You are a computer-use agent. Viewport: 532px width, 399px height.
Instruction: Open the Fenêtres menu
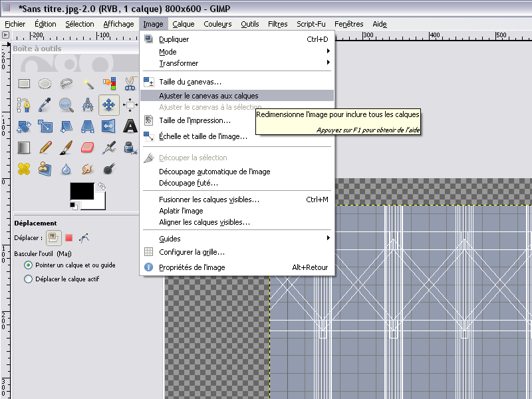[x=348, y=24]
